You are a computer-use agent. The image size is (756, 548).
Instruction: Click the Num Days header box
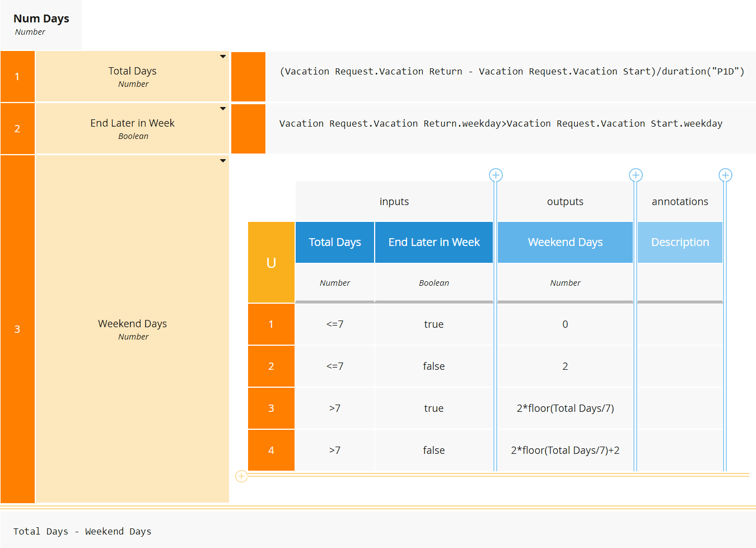[41, 25]
